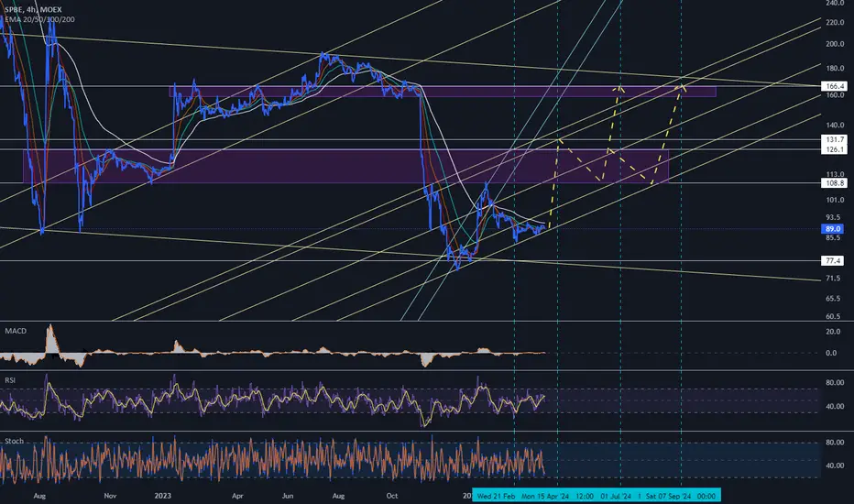Select the MACD pane label

click(x=16, y=331)
